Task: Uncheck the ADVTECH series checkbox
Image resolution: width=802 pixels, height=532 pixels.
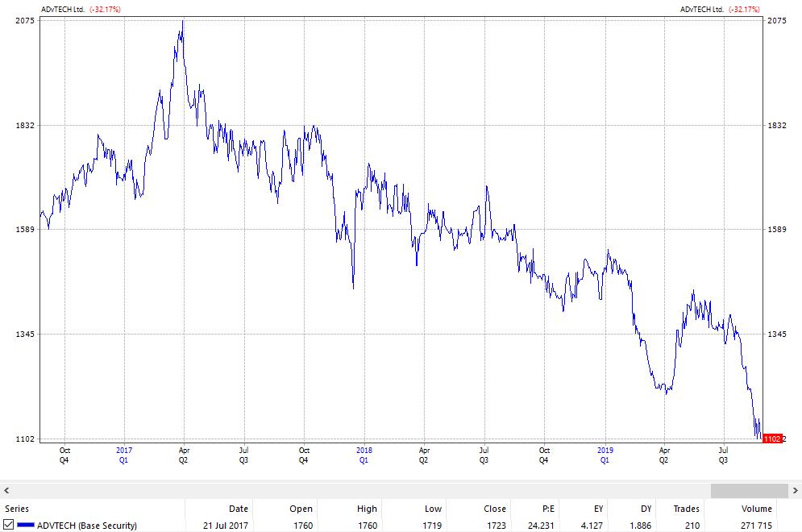Action: (9, 526)
